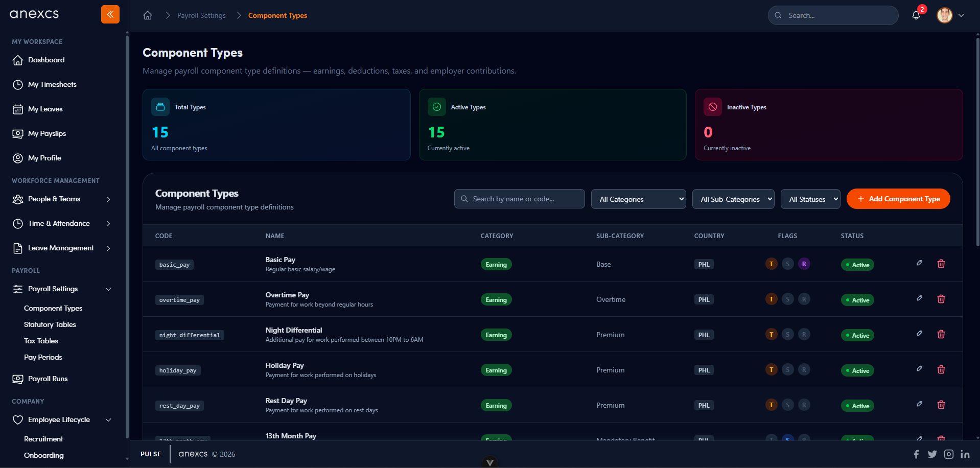Click the S flag on Basic Pay row
The image size is (980, 468).
[x=788, y=264]
